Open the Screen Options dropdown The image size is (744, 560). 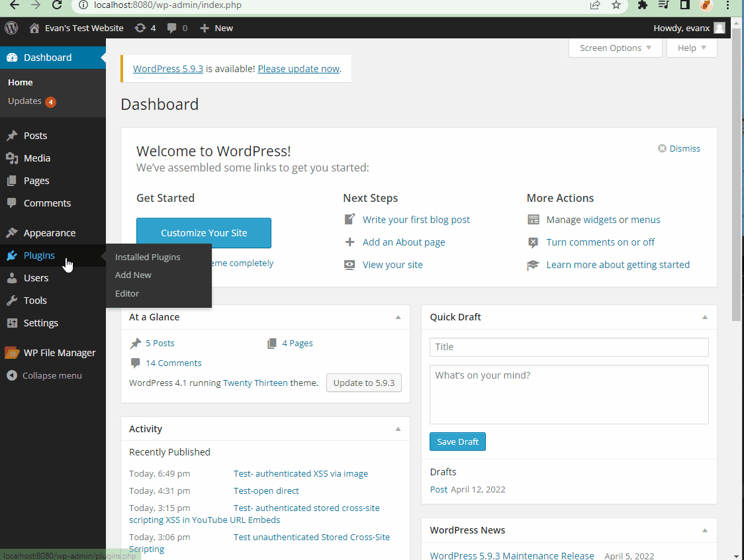[615, 48]
